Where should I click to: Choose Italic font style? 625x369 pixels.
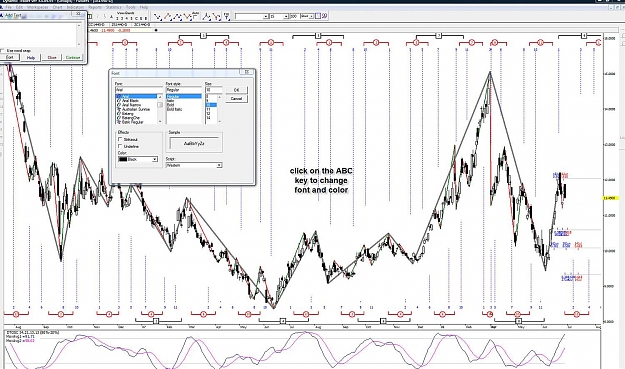(x=170, y=101)
